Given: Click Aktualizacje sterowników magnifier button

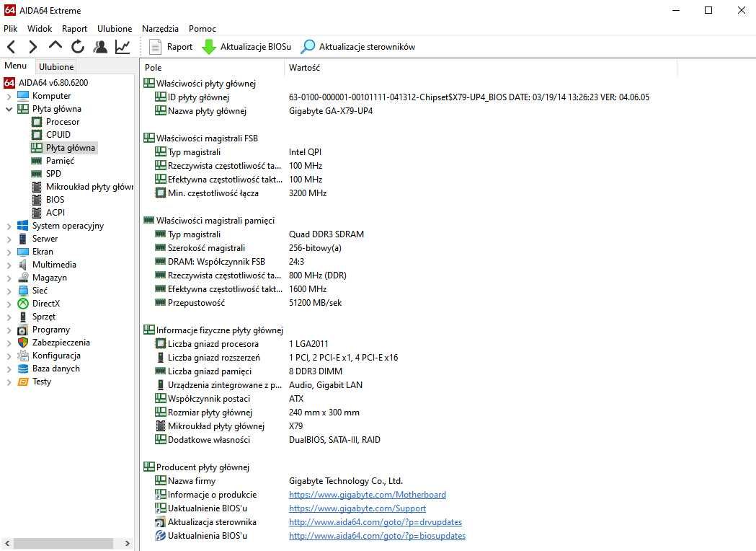Looking at the screenshot, I should 357,47.
